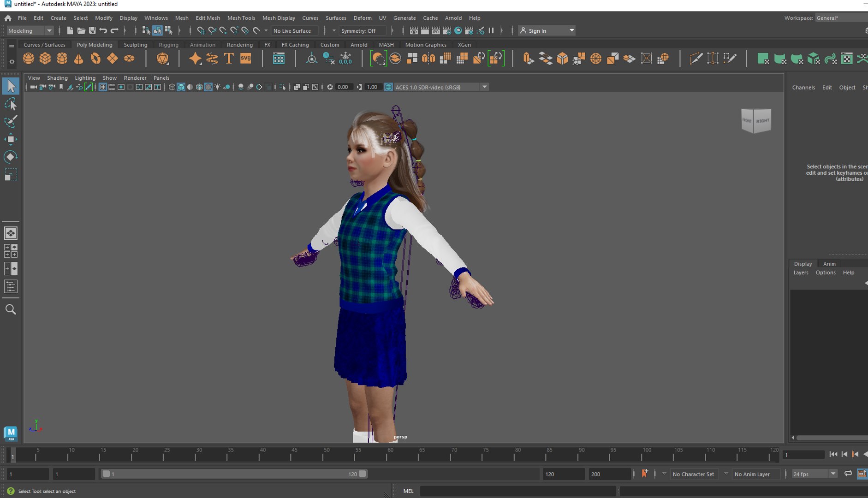Click Channels in the Channel Box
Viewport: 868px width, 498px height.
(x=803, y=88)
